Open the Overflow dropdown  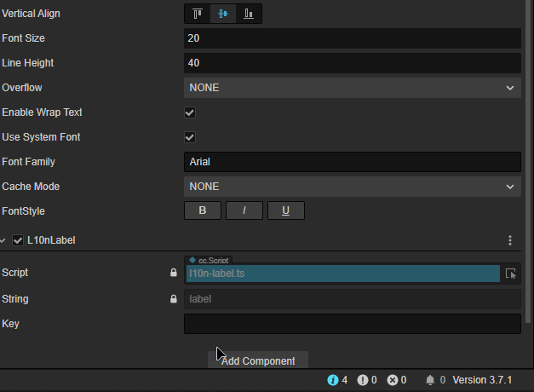coord(352,88)
